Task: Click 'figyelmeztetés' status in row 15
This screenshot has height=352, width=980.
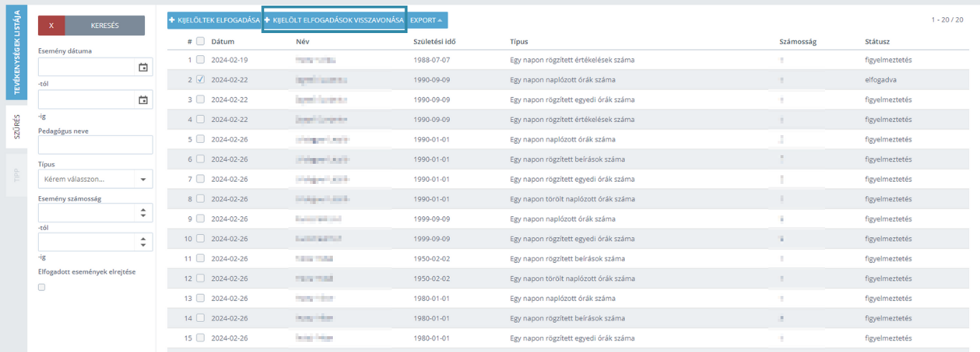Action: pos(888,338)
